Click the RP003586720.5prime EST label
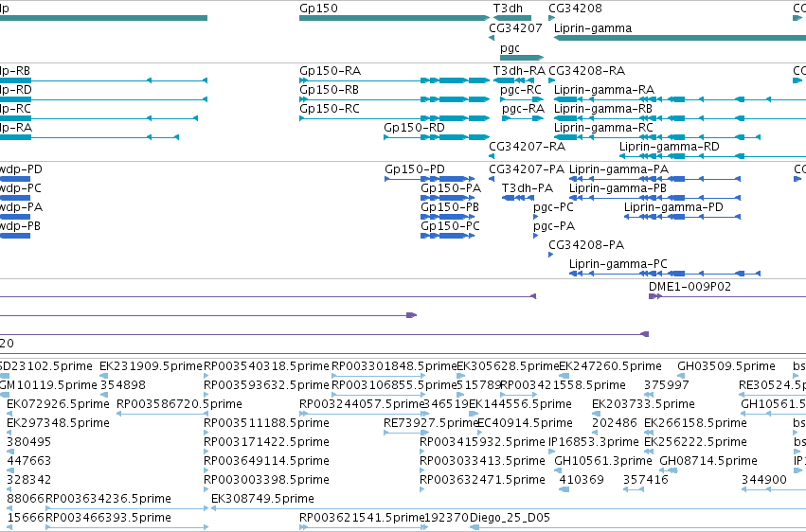The height and width of the screenshot is (532, 806). (x=179, y=404)
